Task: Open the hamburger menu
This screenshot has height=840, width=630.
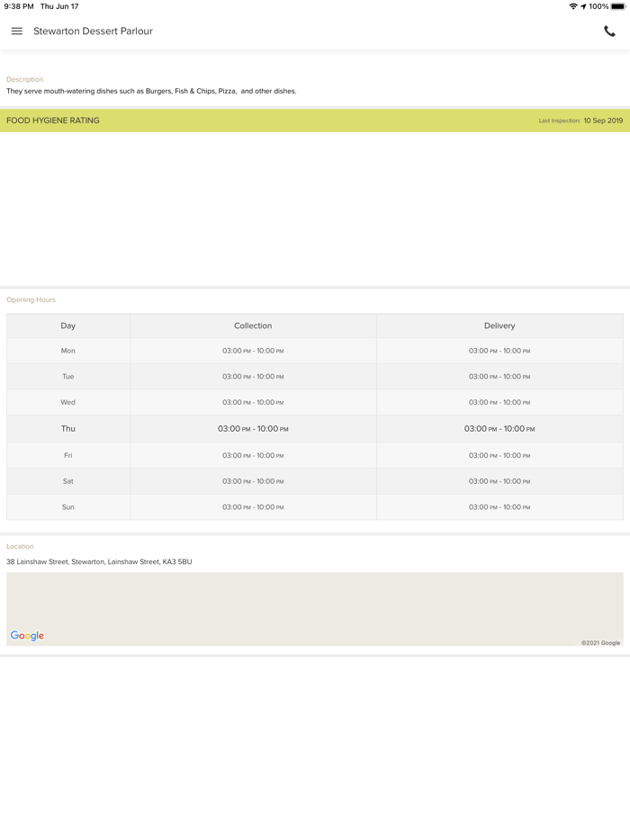Action: coord(16,31)
